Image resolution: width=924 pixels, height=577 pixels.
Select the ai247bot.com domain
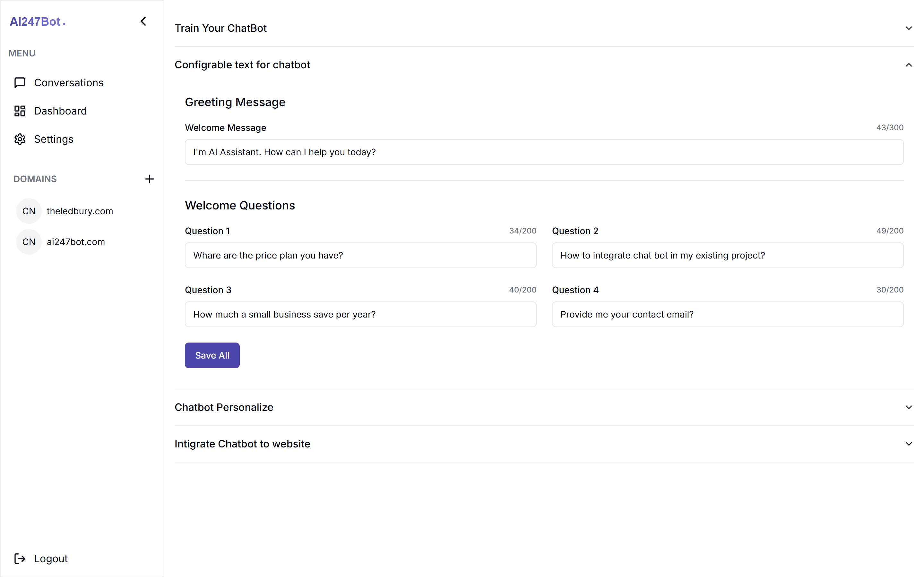[76, 242]
